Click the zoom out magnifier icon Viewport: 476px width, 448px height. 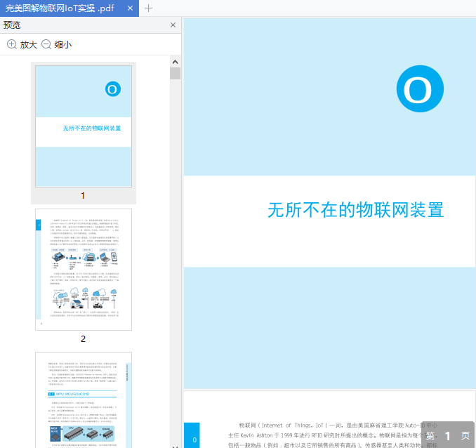(x=46, y=44)
